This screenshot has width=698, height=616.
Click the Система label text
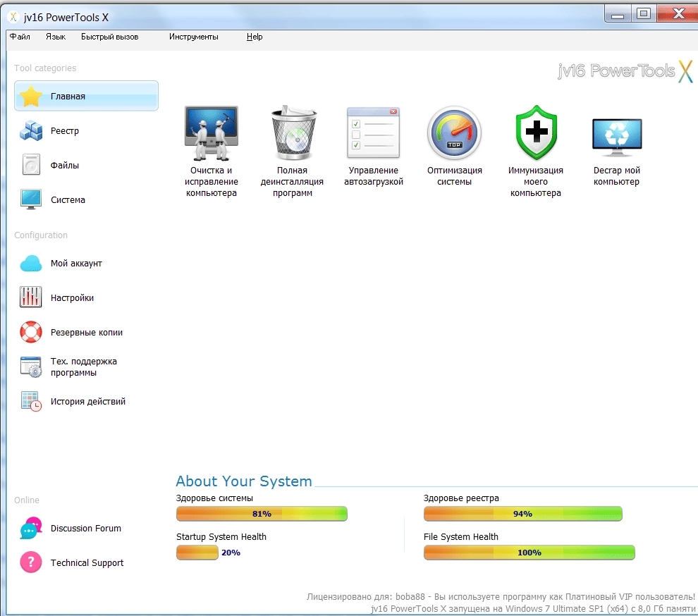pos(68,200)
